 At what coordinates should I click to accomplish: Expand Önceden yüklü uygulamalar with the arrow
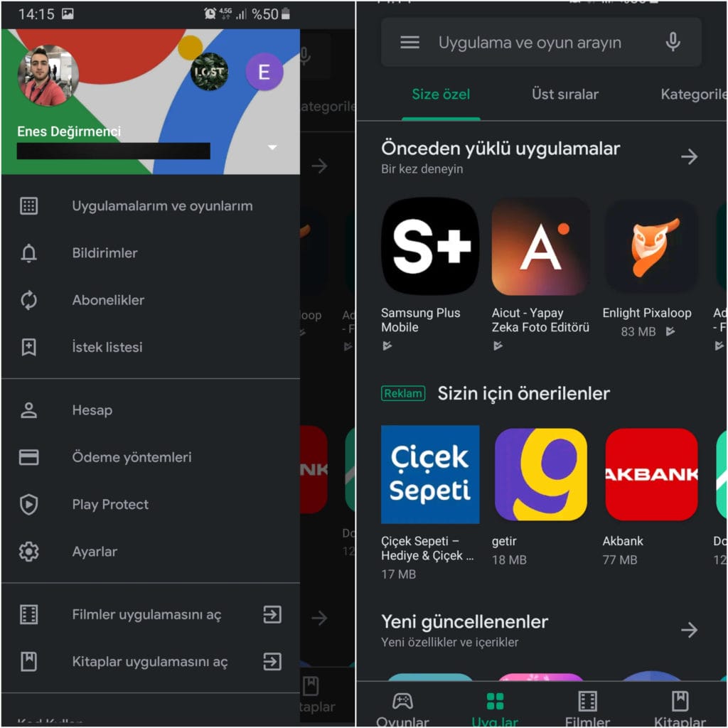tap(689, 156)
